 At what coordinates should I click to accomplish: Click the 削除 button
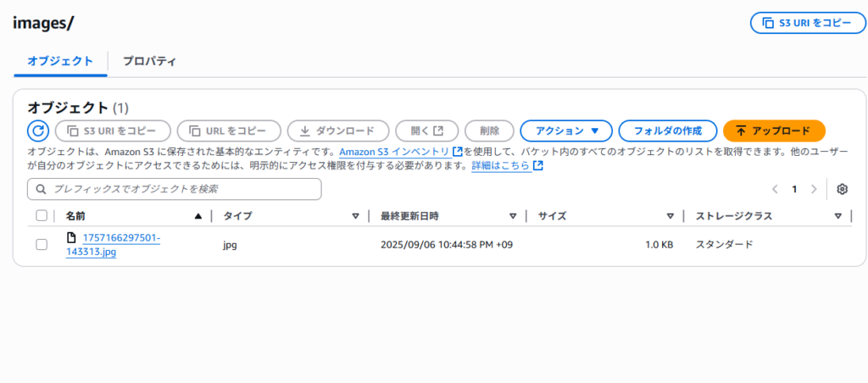[489, 130]
